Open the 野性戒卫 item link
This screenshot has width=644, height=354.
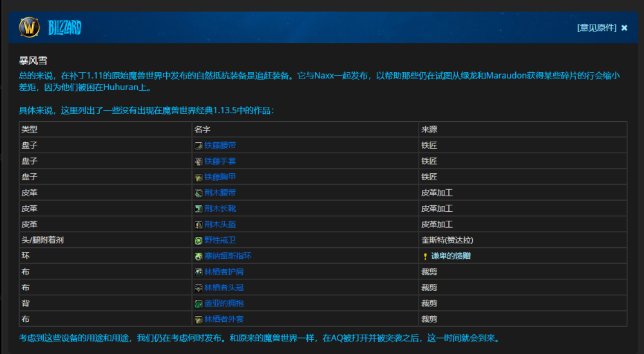pos(220,240)
